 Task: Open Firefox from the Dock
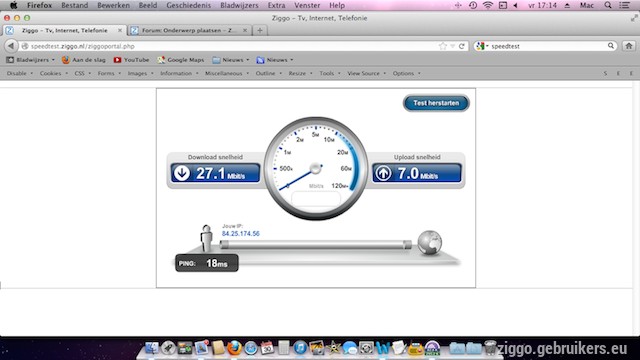click(x=234, y=348)
